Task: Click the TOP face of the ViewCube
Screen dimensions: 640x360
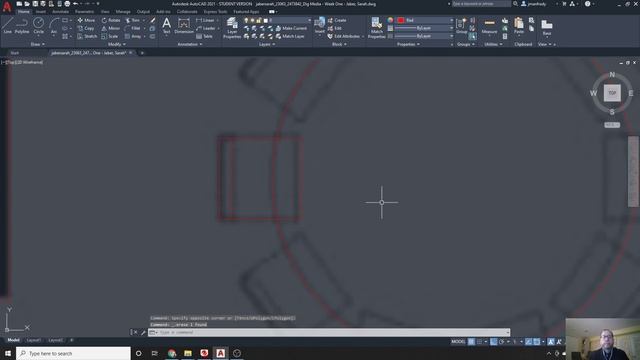Action: (x=612, y=93)
